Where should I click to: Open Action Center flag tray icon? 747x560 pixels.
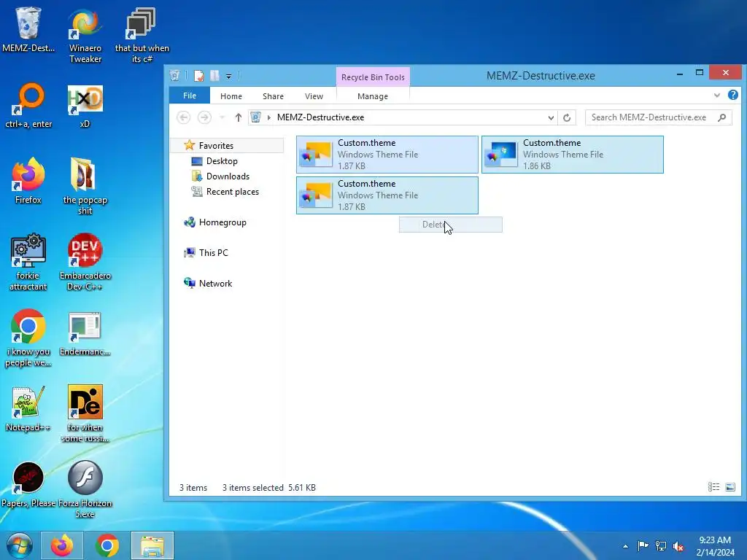click(643, 546)
